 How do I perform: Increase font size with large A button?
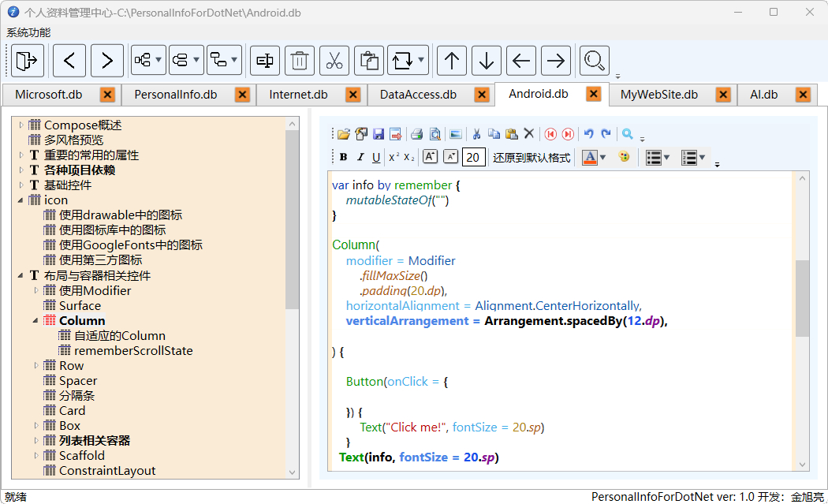coord(431,157)
